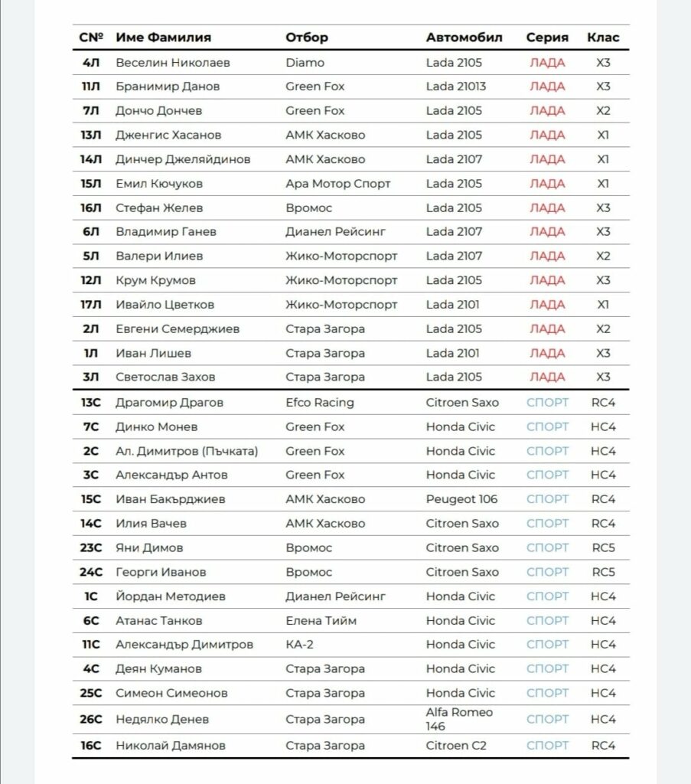The height and width of the screenshot is (784, 691).
Task: Click the name Бранимир Данов
Action: tap(168, 87)
